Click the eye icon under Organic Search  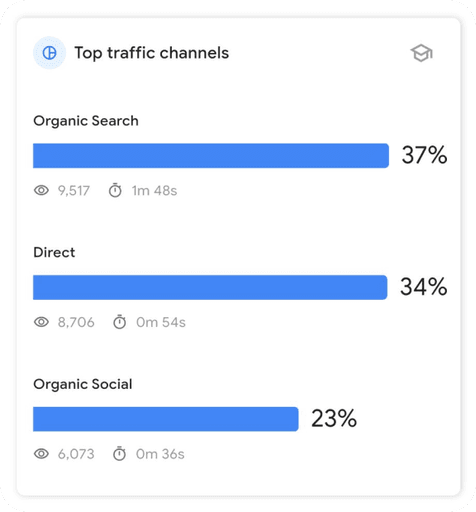(x=41, y=190)
